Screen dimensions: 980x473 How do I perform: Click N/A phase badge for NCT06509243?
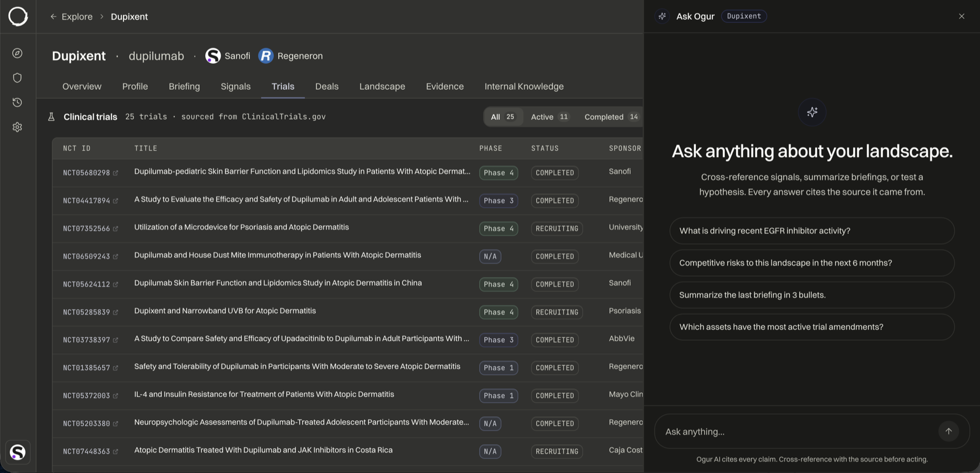(x=490, y=256)
